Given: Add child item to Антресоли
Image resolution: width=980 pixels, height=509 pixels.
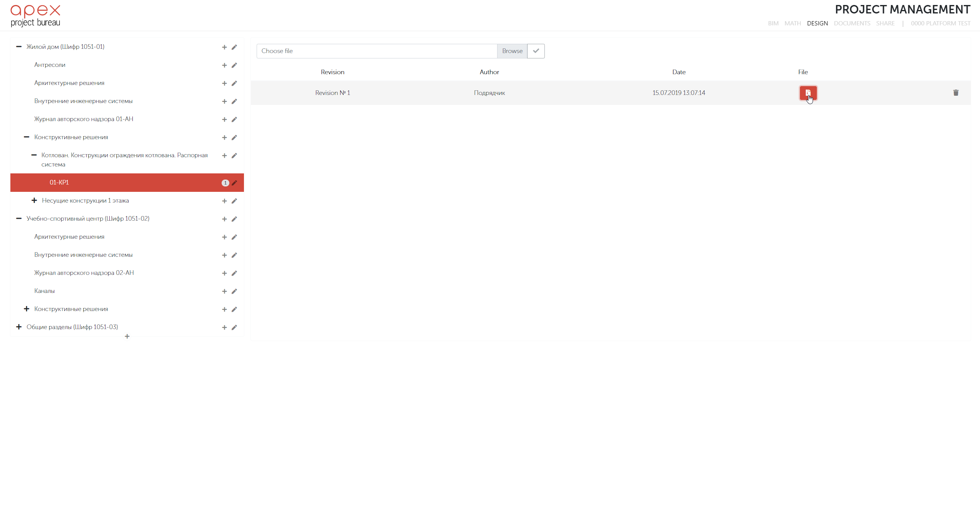Looking at the screenshot, I should pyautogui.click(x=224, y=65).
